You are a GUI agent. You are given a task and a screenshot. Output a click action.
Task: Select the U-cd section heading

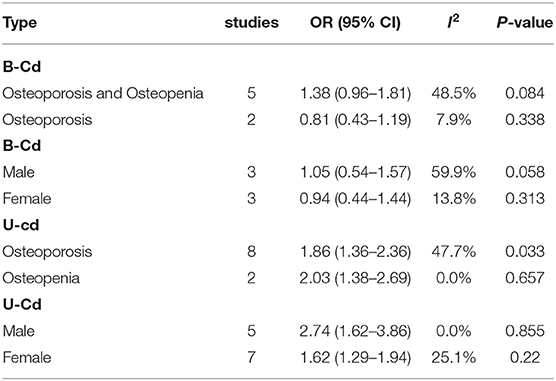(x=21, y=225)
